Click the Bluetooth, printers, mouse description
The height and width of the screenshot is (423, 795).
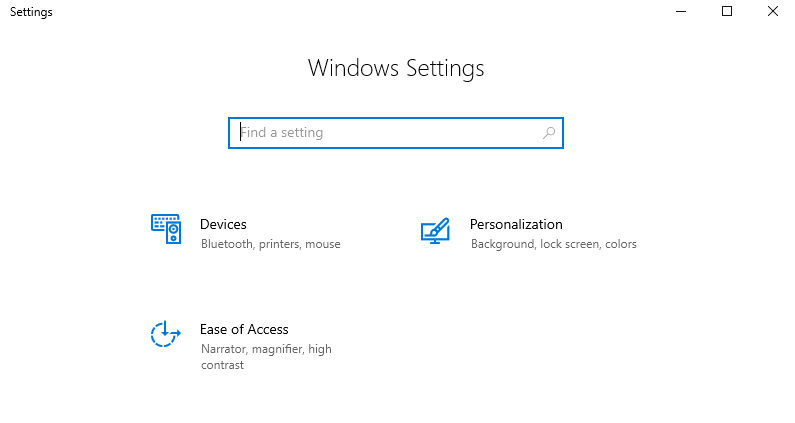[x=271, y=244]
